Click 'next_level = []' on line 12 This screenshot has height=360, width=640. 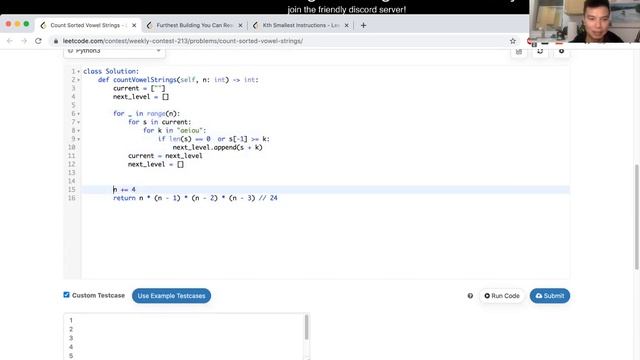(156, 164)
